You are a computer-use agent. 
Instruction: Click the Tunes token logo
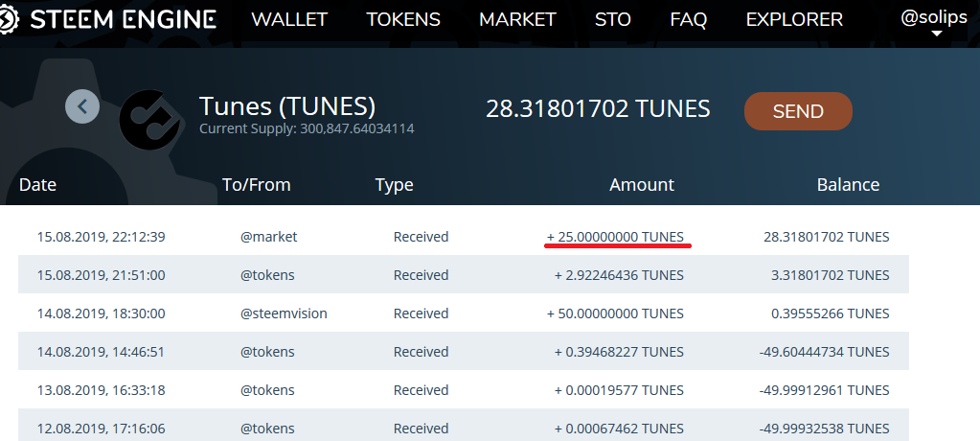(x=150, y=120)
